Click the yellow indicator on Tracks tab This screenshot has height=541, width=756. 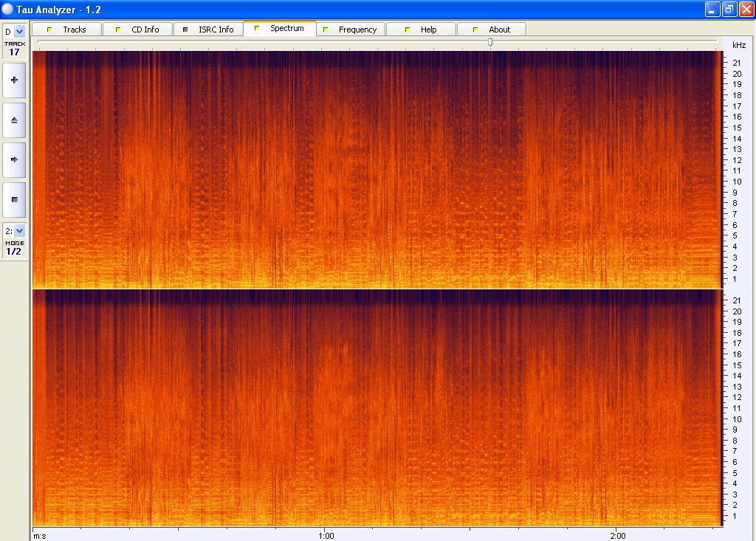point(49,30)
